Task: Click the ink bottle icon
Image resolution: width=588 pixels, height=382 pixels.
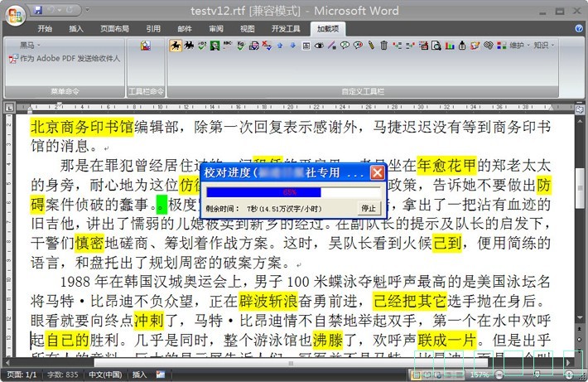Action: coord(462,46)
